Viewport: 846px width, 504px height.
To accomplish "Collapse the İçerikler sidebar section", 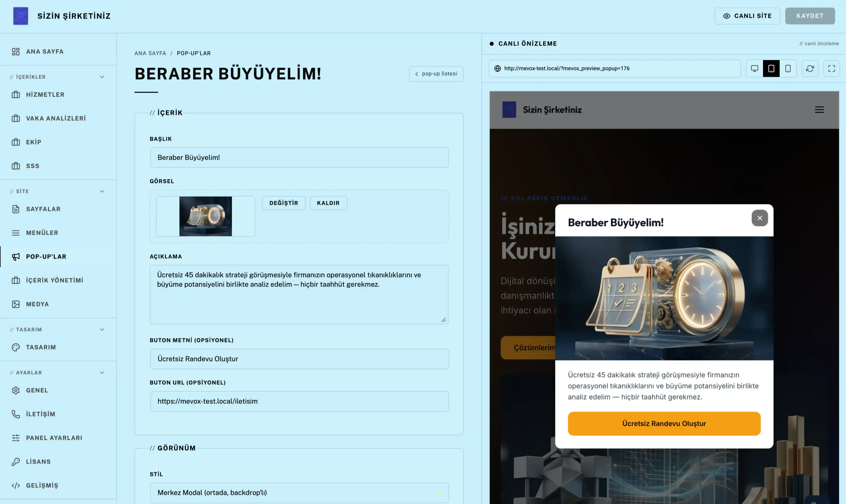I will coord(102,77).
